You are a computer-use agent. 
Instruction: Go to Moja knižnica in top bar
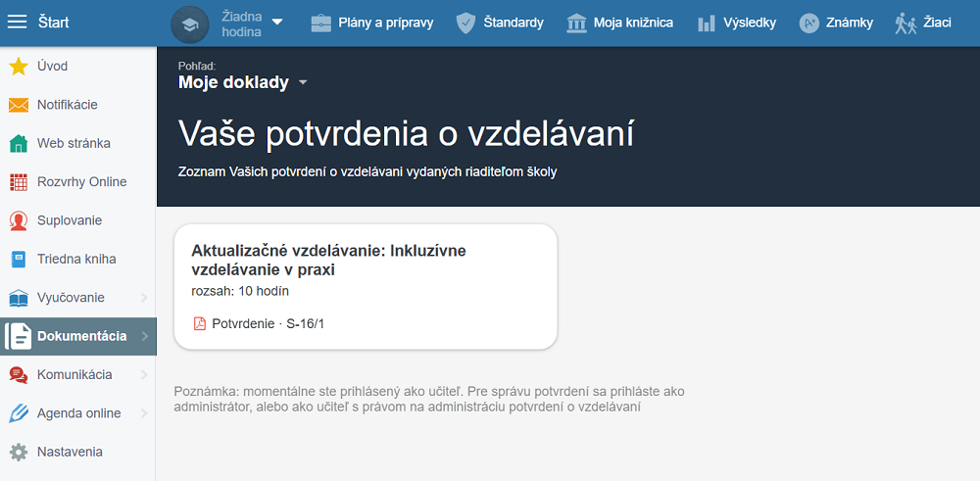coord(619,23)
